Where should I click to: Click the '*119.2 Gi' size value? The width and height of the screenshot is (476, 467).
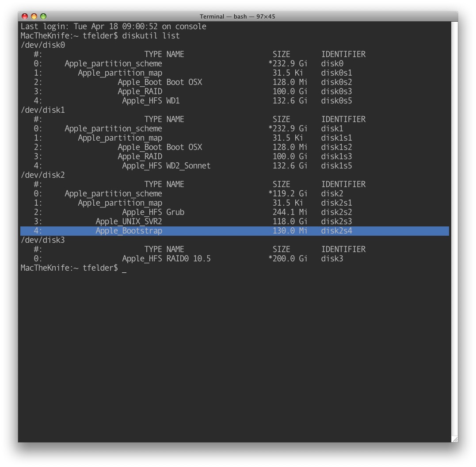(x=288, y=194)
